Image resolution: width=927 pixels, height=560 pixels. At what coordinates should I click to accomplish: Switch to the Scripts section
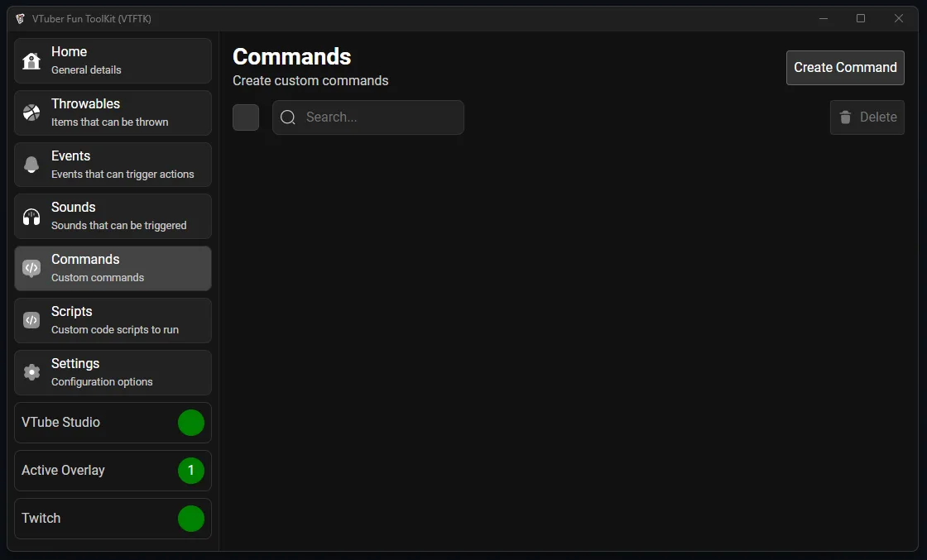pos(113,320)
